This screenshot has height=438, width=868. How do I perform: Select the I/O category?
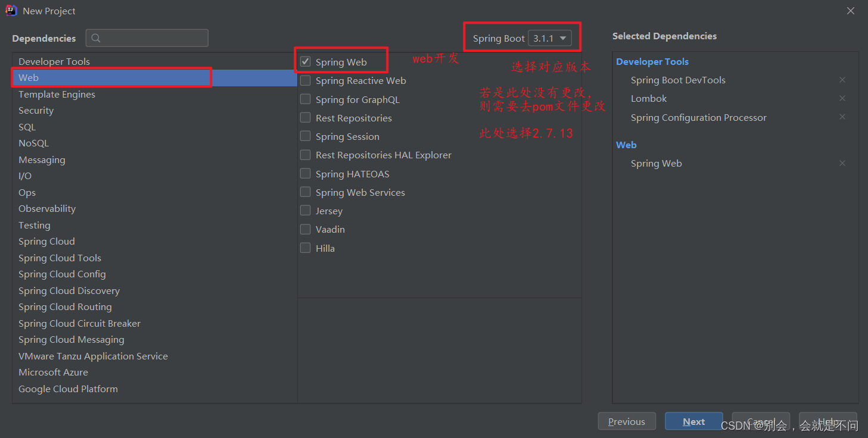(154, 176)
